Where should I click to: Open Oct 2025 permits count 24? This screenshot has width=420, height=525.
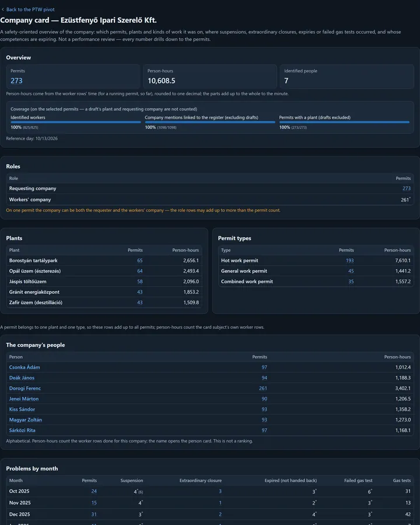94,491
